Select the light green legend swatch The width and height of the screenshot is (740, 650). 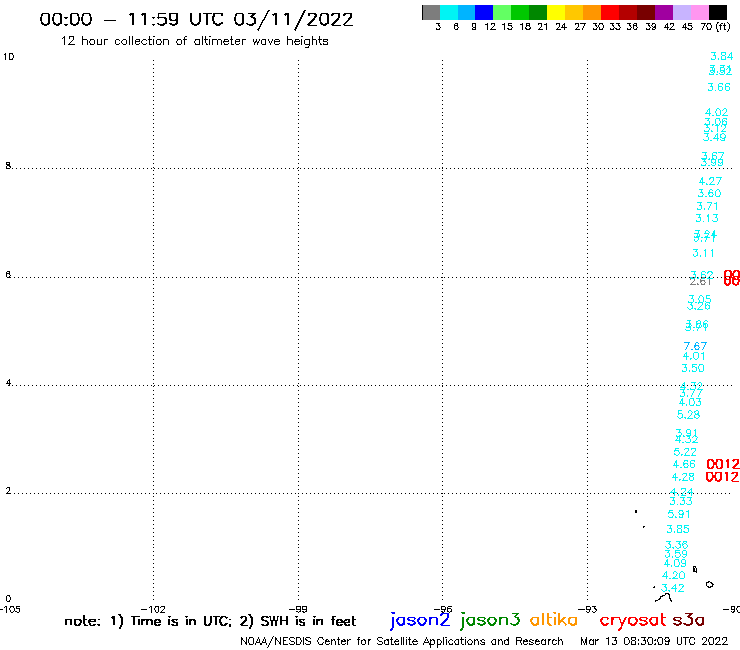(502, 12)
